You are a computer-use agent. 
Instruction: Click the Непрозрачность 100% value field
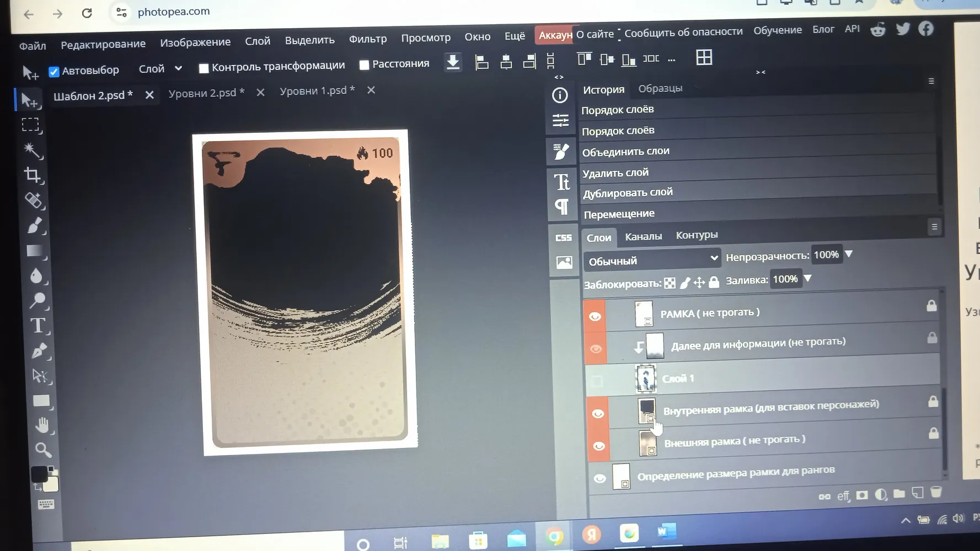(x=826, y=255)
